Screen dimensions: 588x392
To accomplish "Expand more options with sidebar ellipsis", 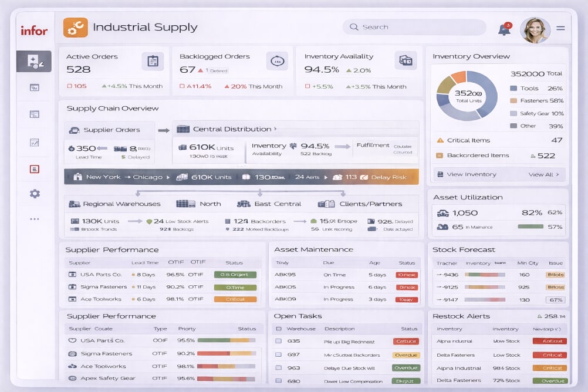I will tap(35, 219).
